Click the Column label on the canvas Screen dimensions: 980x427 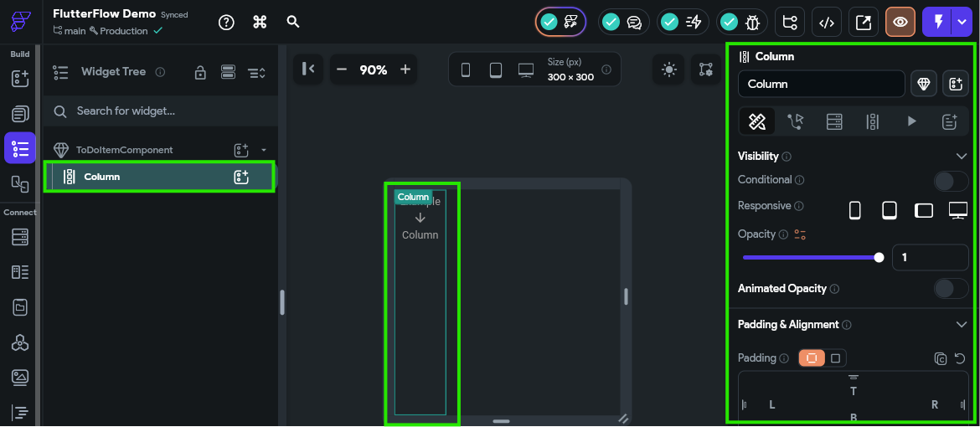[x=413, y=197]
